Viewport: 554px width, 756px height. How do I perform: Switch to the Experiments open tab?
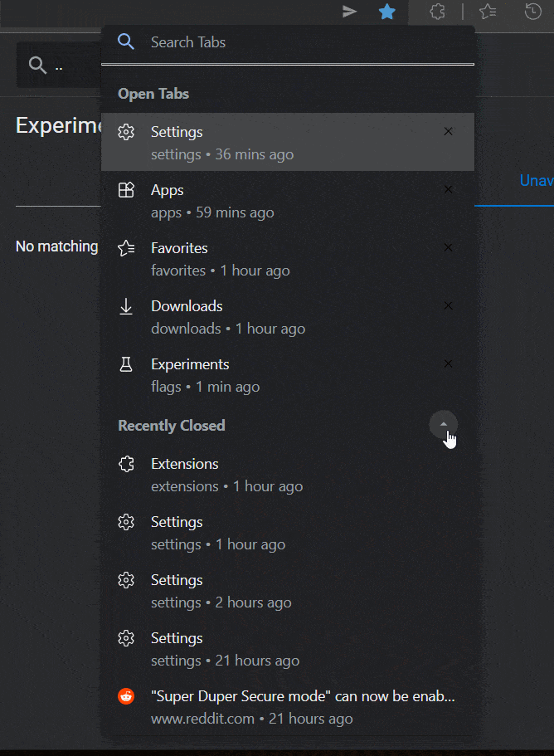tap(288, 374)
